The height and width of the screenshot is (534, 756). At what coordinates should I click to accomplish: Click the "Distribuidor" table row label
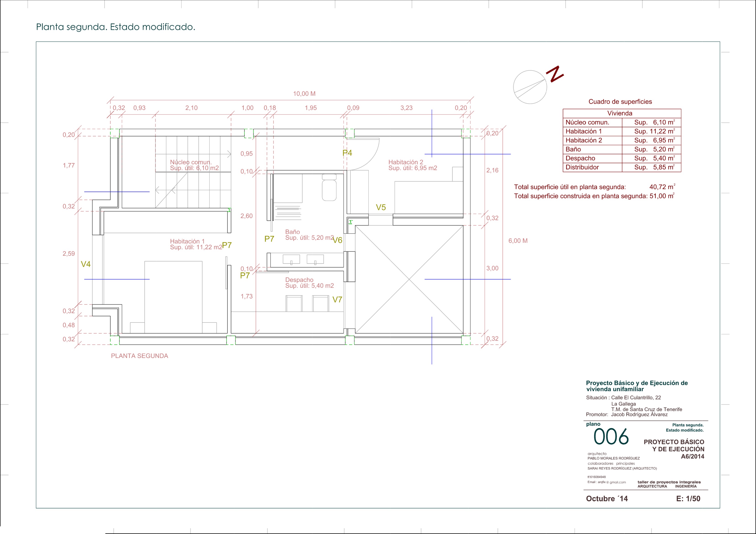click(x=582, y=167)
